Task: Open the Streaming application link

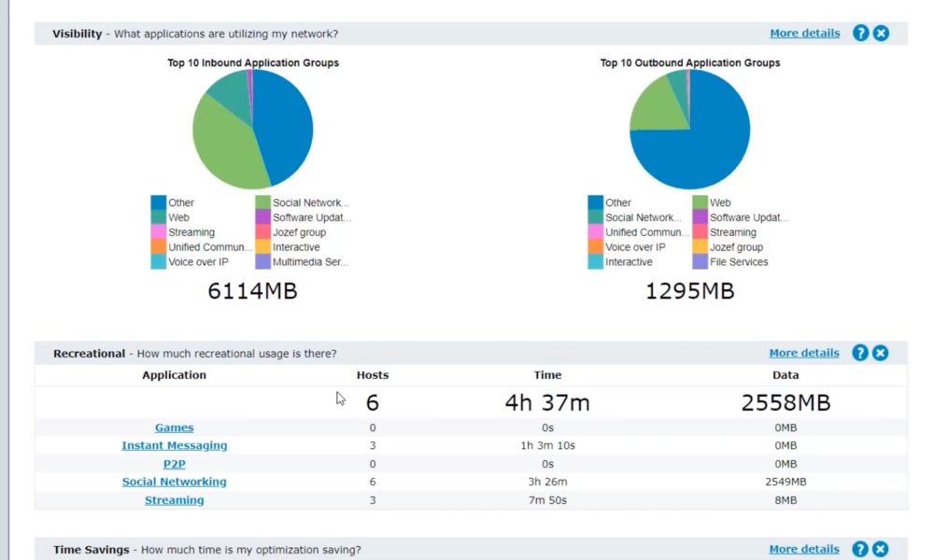Action: [174, 500]
